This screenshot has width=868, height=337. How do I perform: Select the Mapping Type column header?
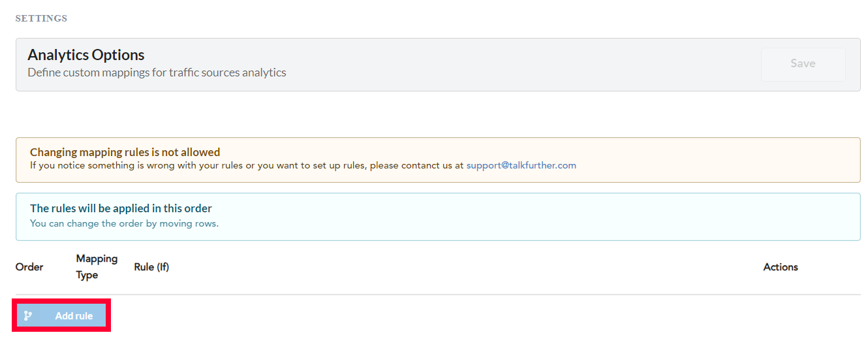pyautogui.click(x=97, y=266)
